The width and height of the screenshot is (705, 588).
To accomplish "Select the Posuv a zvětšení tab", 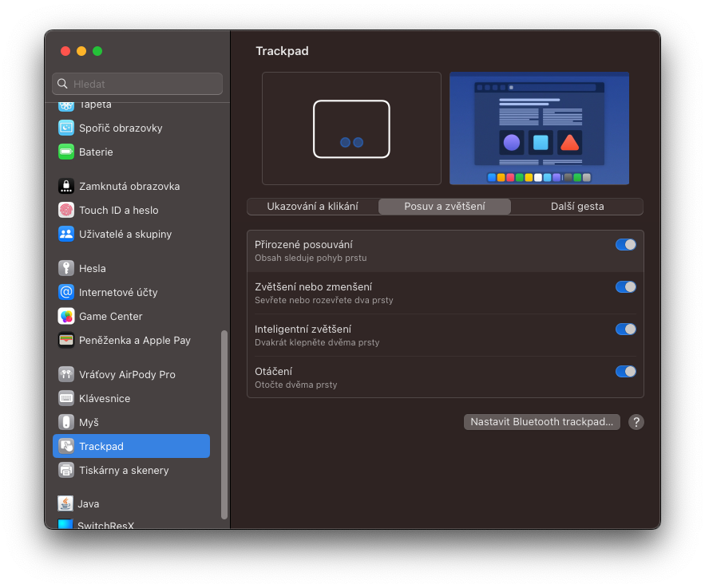I will (x=445, y=207).
